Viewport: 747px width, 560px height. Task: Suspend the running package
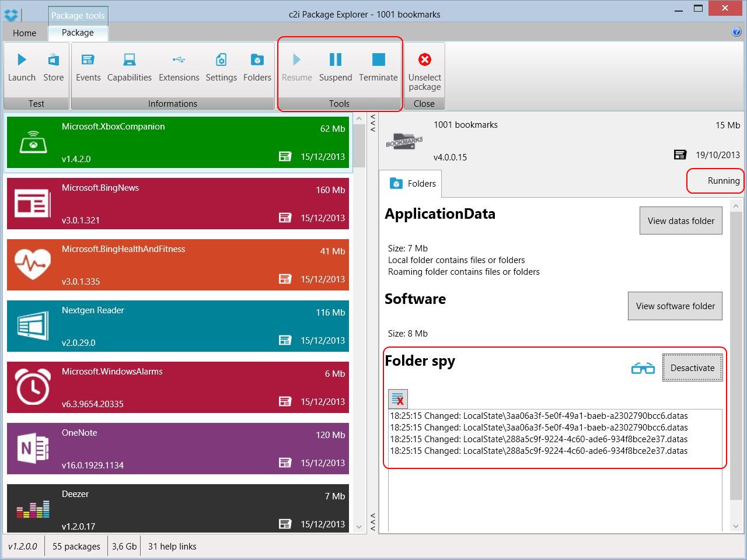click(336, 67)
